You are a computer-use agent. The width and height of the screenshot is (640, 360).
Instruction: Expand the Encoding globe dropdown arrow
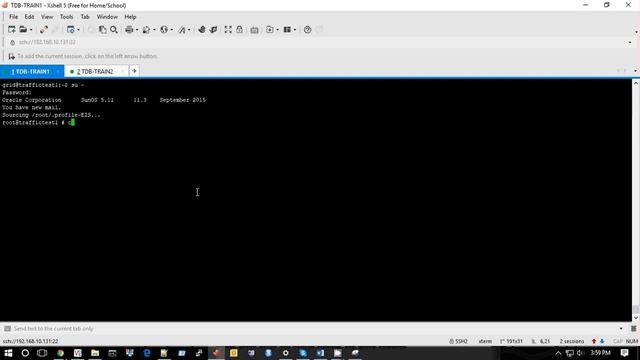171,30
